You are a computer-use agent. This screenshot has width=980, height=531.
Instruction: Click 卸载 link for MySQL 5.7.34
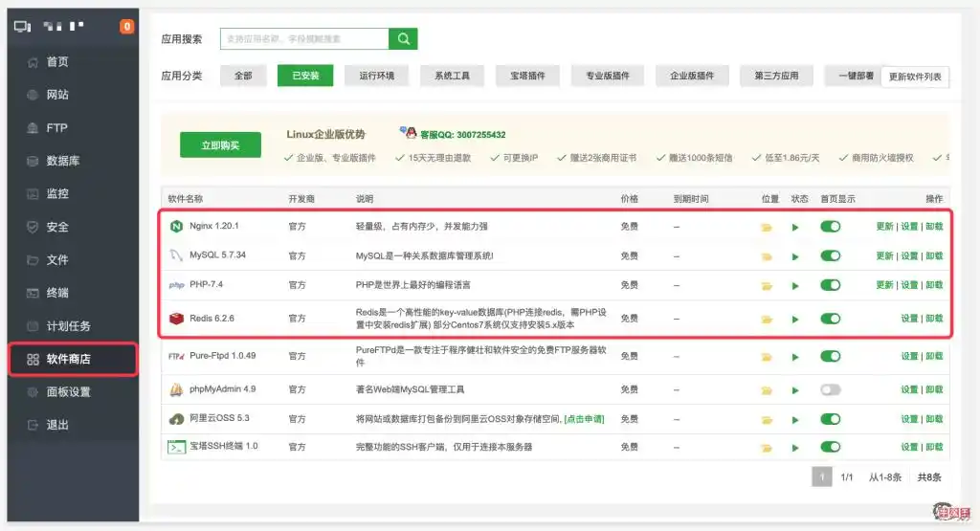tap(933, 256)
